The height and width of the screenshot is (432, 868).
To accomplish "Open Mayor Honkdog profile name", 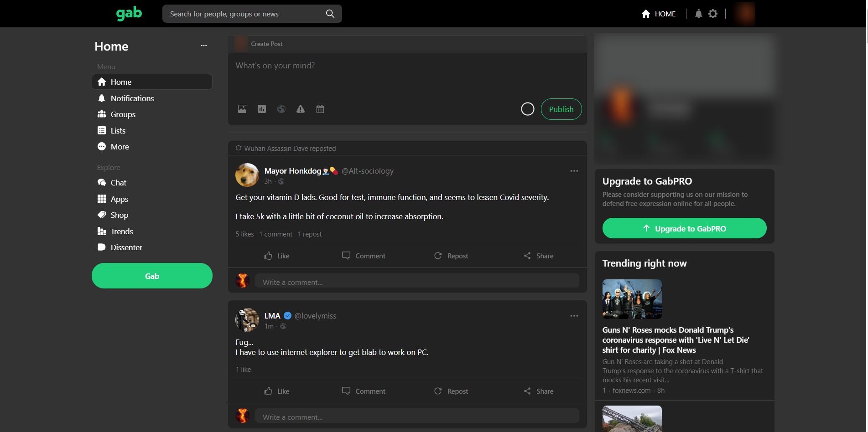I will coord(293,171).
